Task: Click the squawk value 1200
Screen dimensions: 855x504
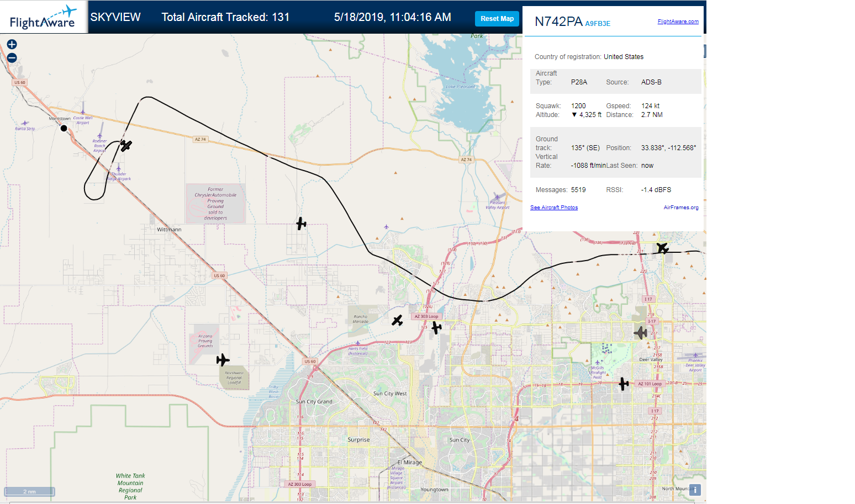Action: (x=578, y=106)
